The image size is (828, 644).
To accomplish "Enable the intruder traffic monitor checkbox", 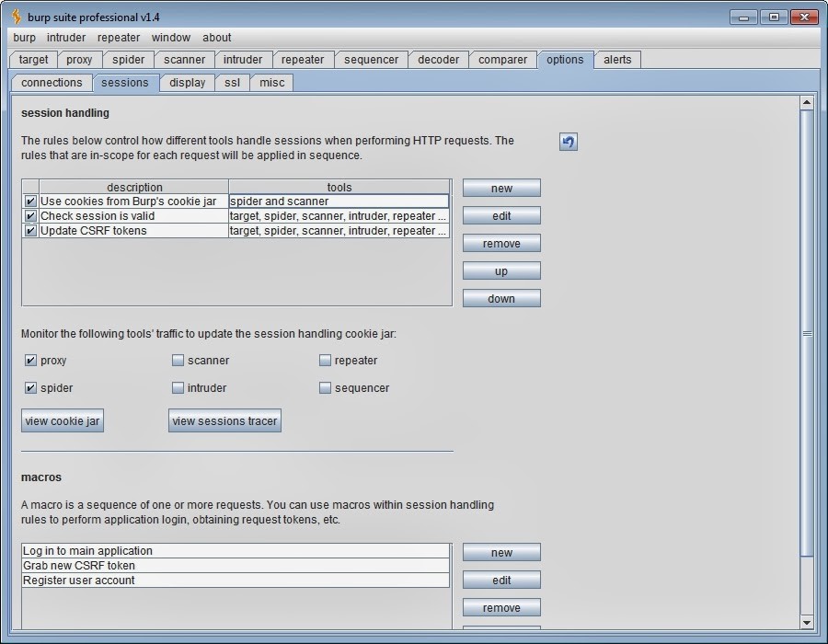I will (178, 387).
